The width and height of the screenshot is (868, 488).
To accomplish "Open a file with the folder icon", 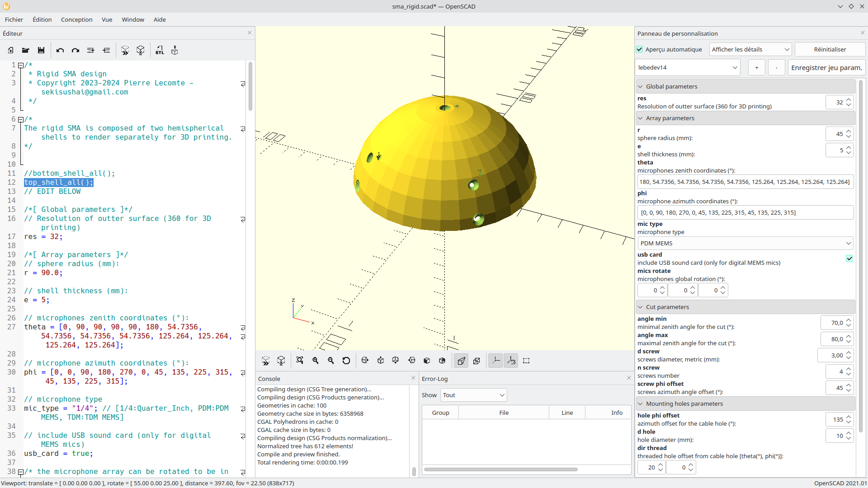I will click(x=26, y=50).
